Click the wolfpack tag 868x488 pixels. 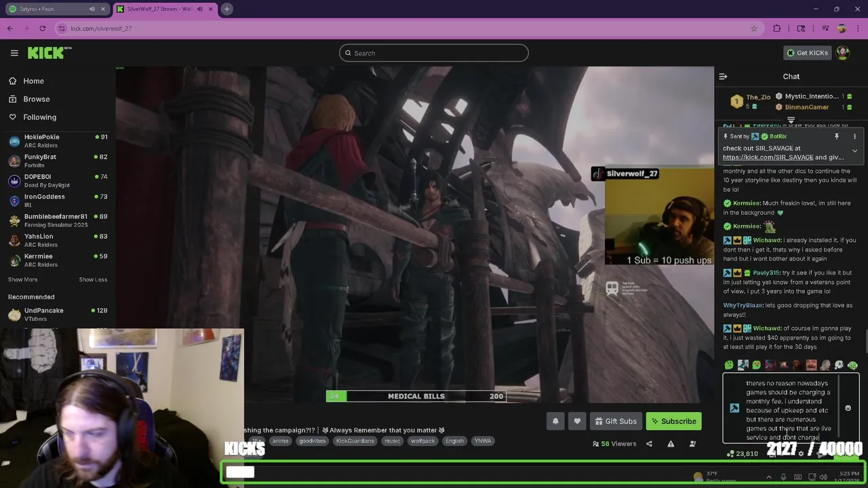point(422,441)
